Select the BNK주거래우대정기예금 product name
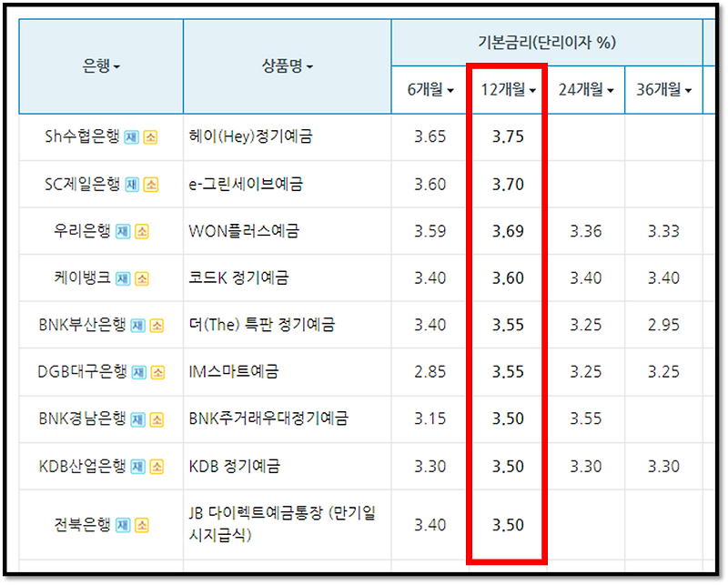Viewport: 728px width, 585px height. coord(268,419)
